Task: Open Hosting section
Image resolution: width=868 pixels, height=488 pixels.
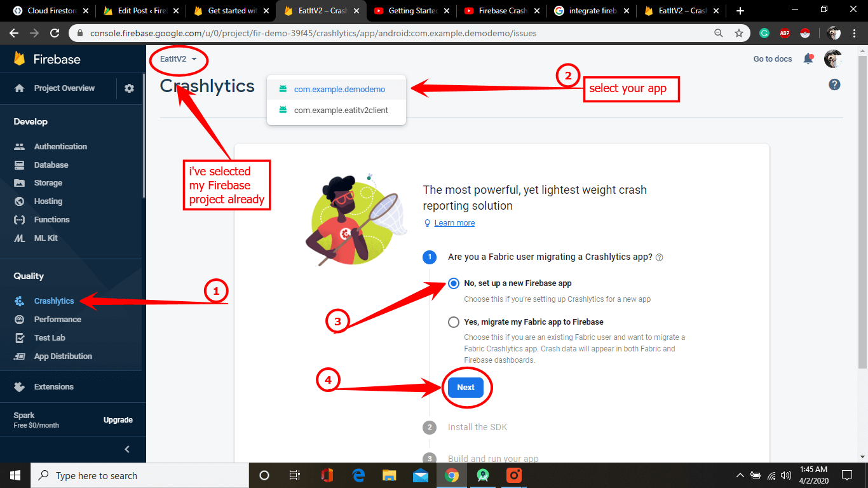Action: coord(48,201)
